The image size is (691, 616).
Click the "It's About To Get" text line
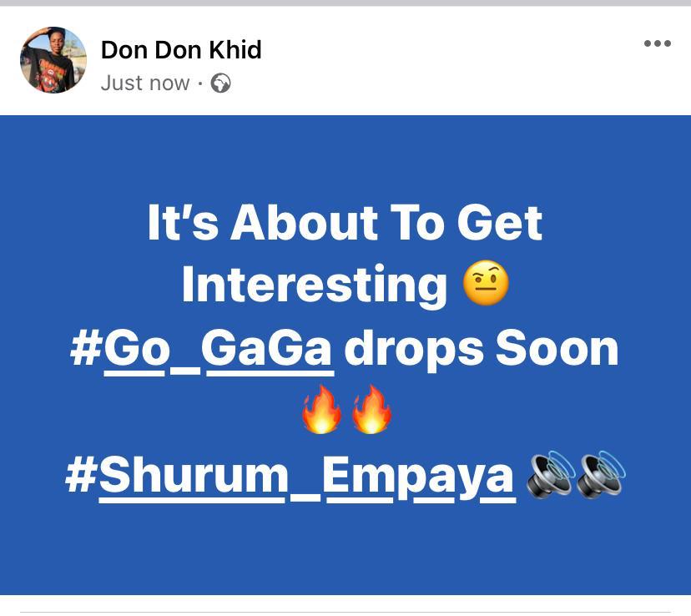345,223
